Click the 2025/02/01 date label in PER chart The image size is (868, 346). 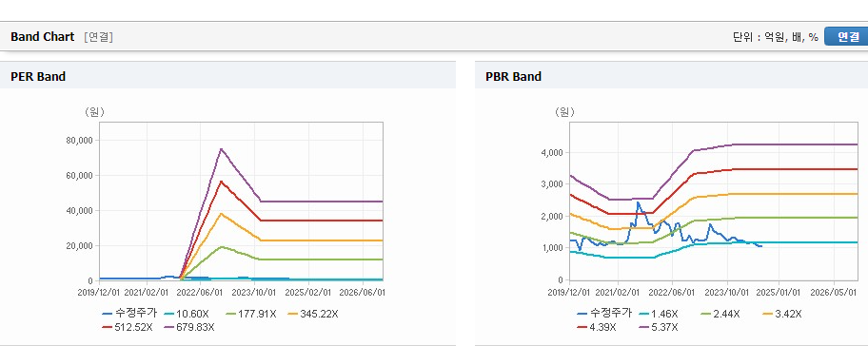pos(309,292)
